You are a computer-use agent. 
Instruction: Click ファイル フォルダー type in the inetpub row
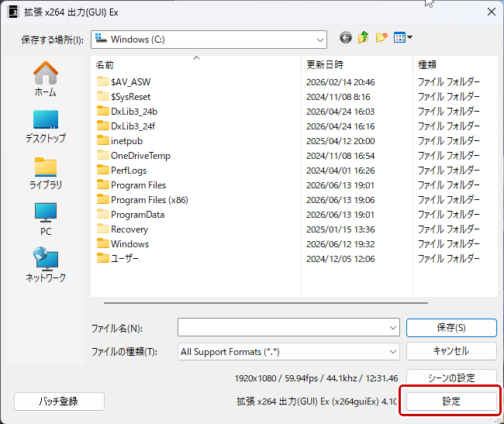coord(448,141)
